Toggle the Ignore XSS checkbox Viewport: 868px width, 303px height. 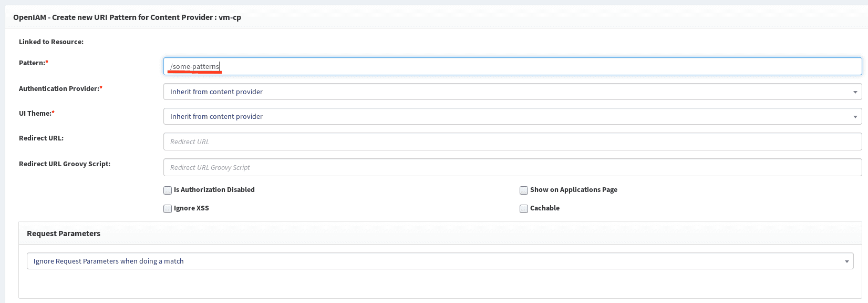pos(168,209)
